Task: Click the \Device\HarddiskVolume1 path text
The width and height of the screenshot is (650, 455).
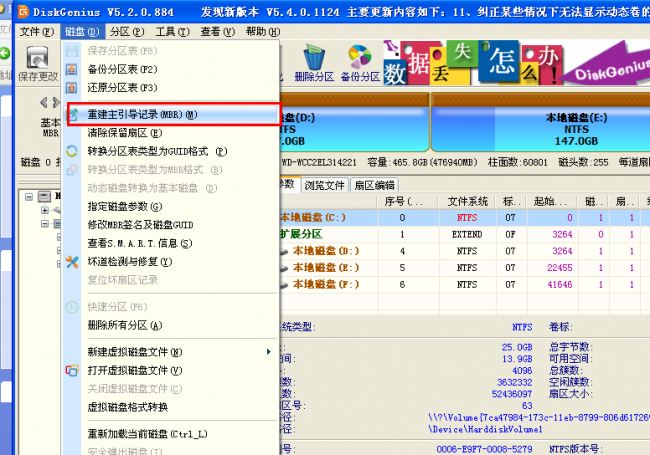Action: (485, 429)
